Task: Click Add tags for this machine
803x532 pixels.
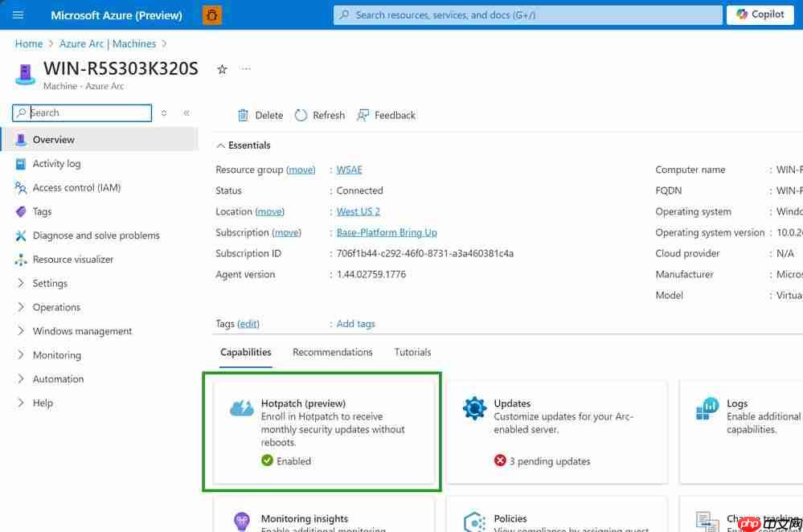Action: coord(354,323)
